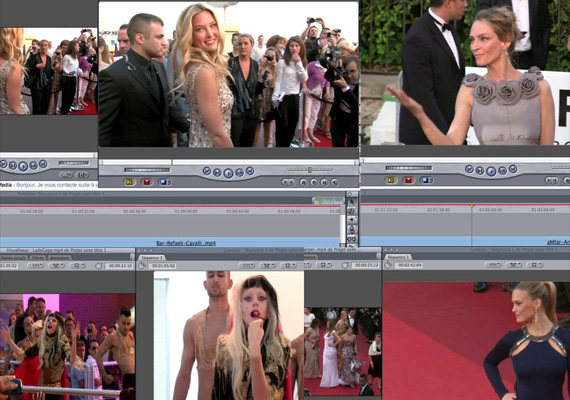This screenshot has height=400, width=570.
Task: Select Séquence 1 tab in bottom right canvas
Action: pos(399,257)
